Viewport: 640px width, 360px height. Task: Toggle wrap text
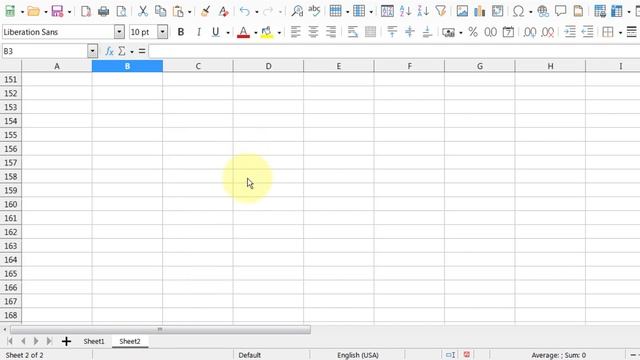point(352,32)
